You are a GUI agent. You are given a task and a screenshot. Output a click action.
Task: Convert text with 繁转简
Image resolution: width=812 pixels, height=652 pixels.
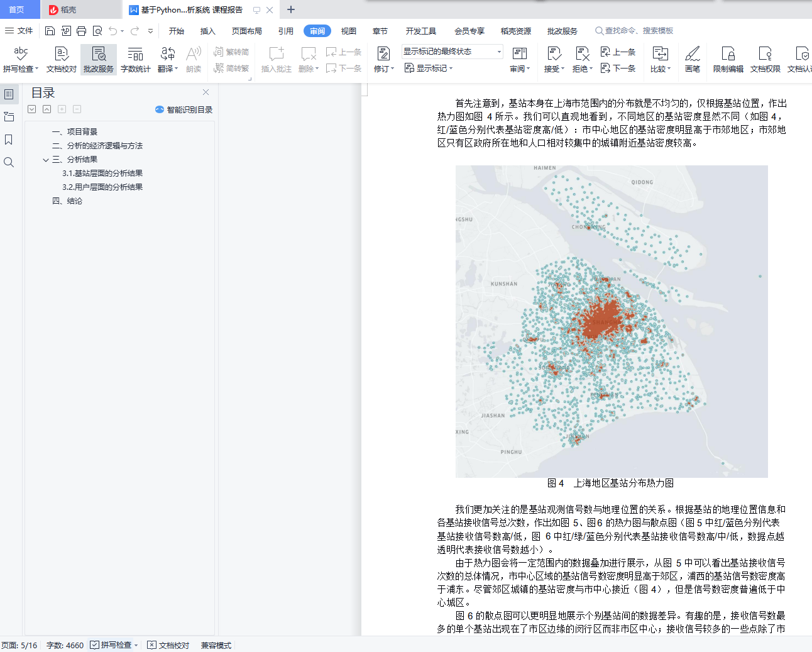point(231,52)
